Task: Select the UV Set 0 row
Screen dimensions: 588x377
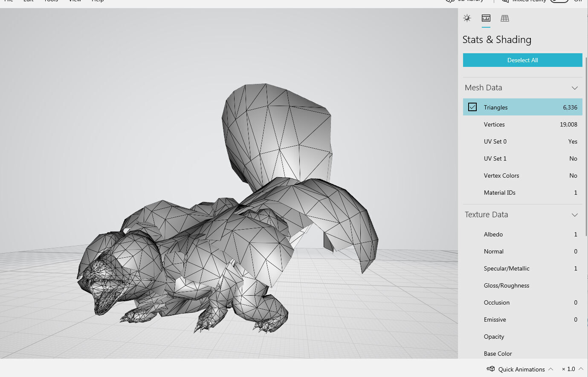Action: click(523, 141)
